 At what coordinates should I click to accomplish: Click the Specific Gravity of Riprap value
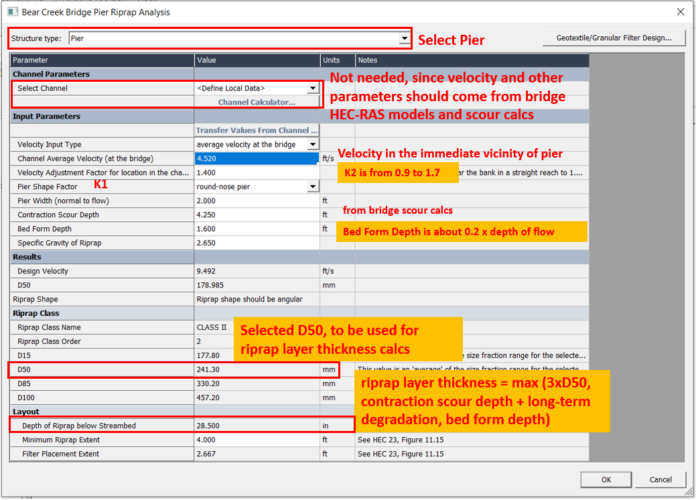[x=256, y=242]
